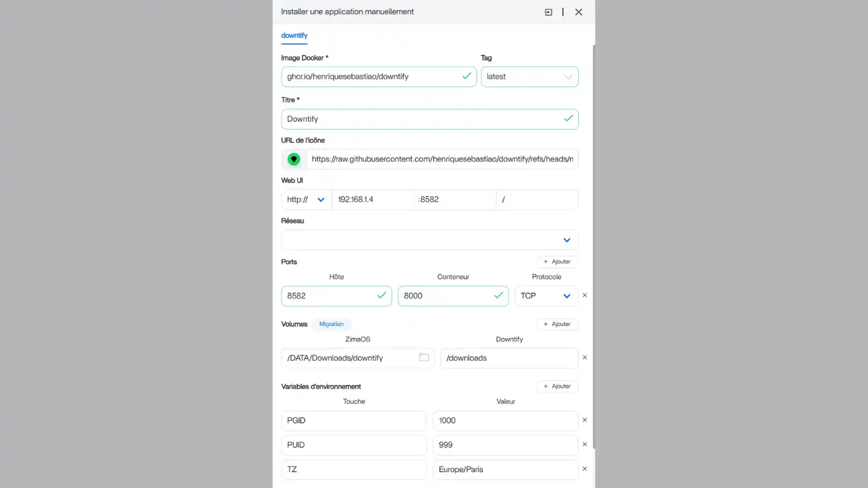Viewport: 868px width, 488px height.
Task: Click Ajouter button for Volumes
Action: click(x=557, y=324)
